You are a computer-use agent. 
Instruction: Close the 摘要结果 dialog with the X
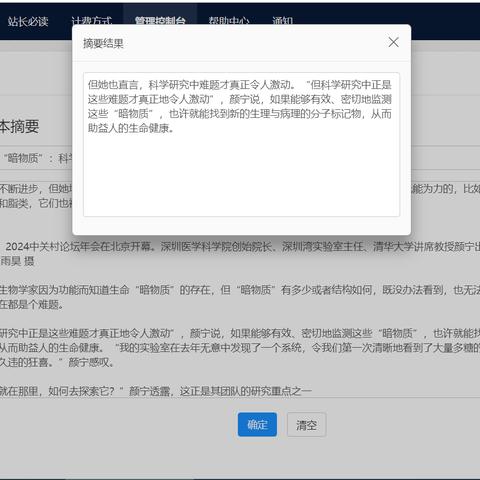(x=393, y=42)
